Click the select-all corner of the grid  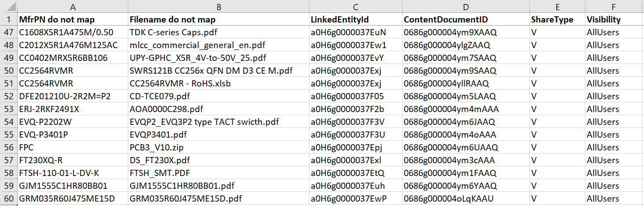coord(8,7)
